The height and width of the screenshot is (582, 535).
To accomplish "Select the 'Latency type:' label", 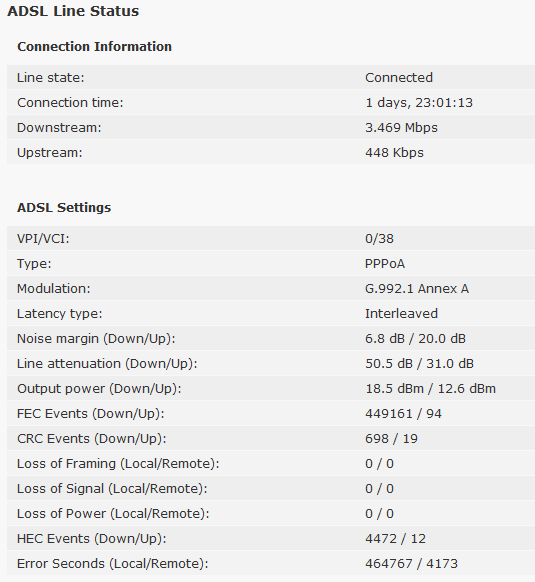I will [x=59, y=314].
